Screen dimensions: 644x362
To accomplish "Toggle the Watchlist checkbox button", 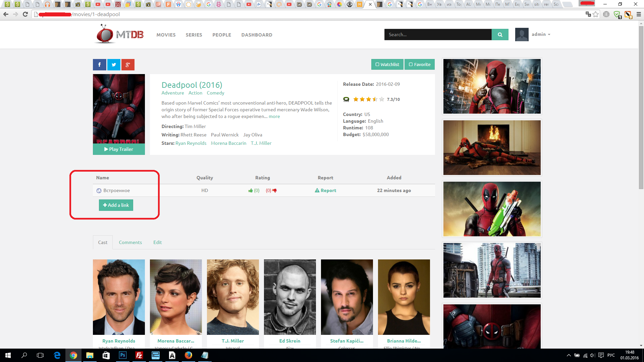I will [x=387, y=64].
